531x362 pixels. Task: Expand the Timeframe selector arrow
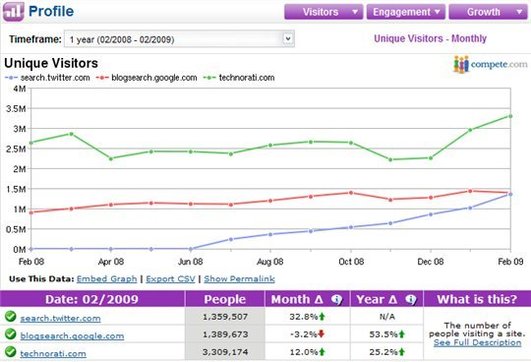pos(288,39)
